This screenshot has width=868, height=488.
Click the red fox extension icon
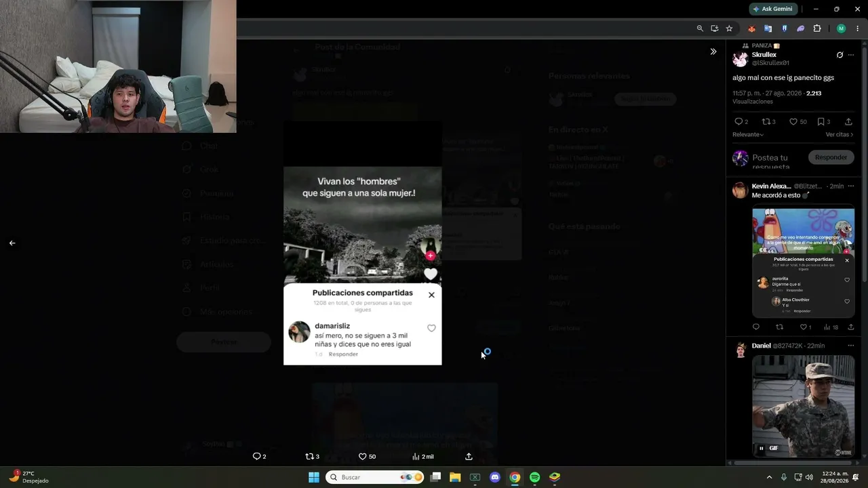coord(751,28)
